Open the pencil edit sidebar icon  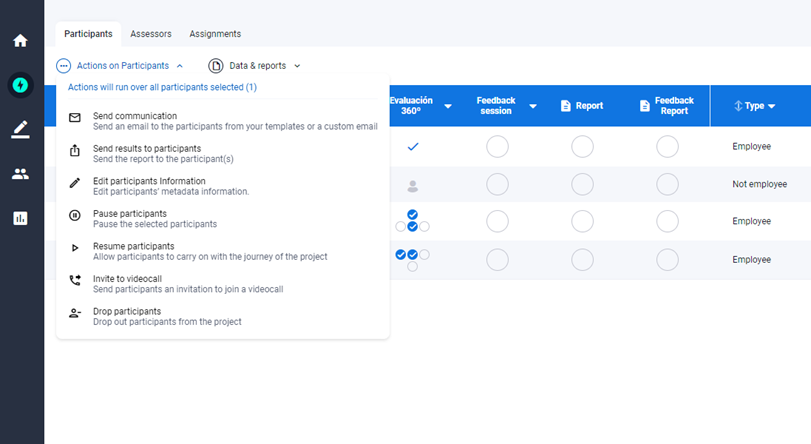tap(20, 129)
